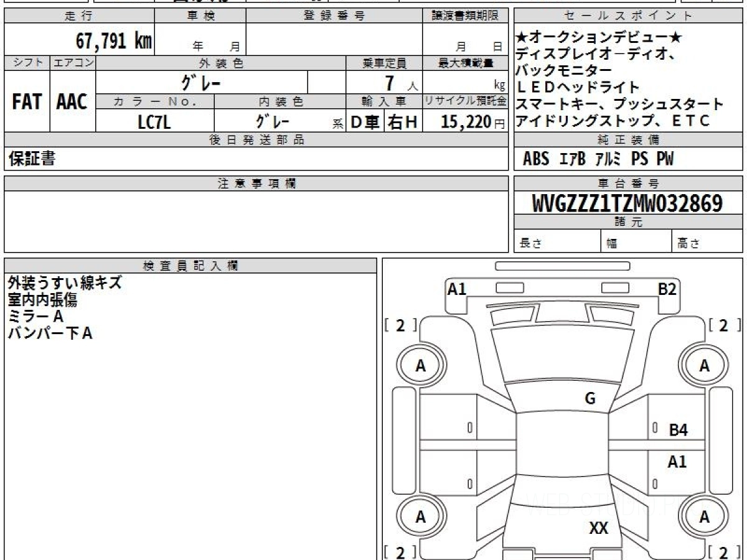Click the A mark on the front-left wheel

click(x=421, y=366)
